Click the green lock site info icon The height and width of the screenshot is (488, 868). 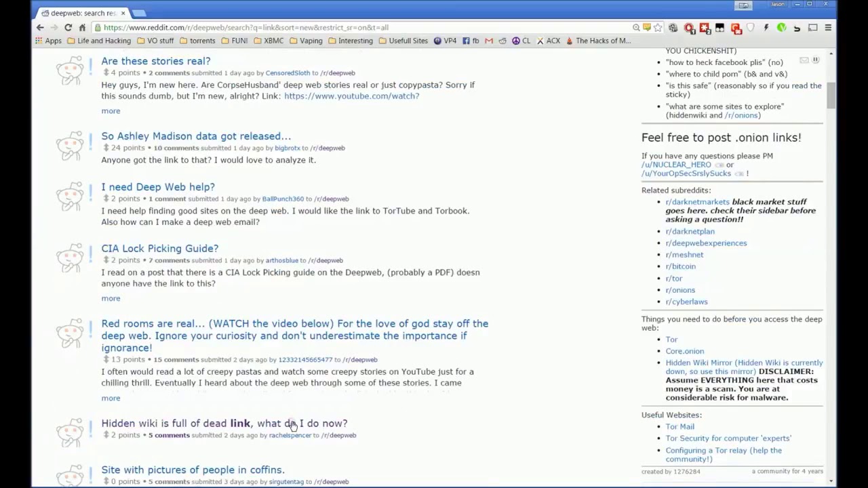tap(98, 28)
